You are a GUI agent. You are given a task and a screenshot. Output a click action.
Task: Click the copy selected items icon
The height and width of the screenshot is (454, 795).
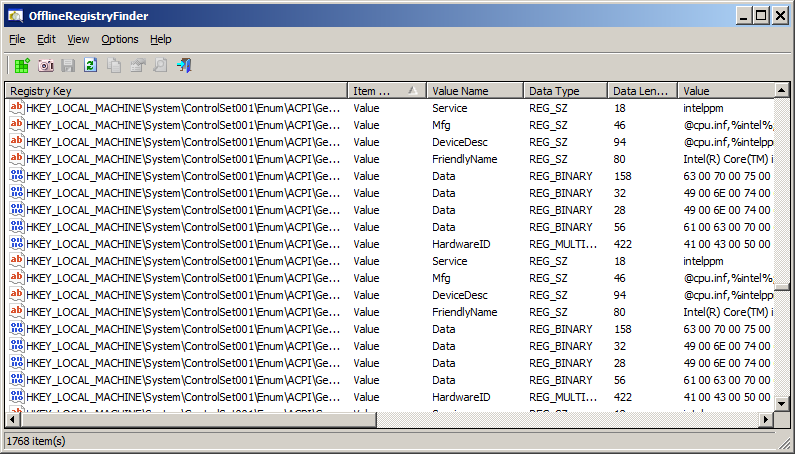click(114, 65)
